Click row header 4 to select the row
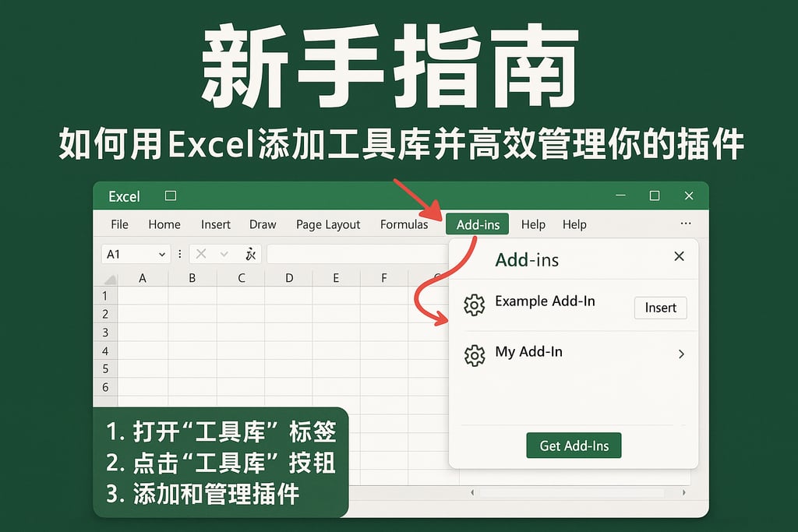The height and width of the screenshot is (532, 798). pyautogui.click(x=106, y=350)
